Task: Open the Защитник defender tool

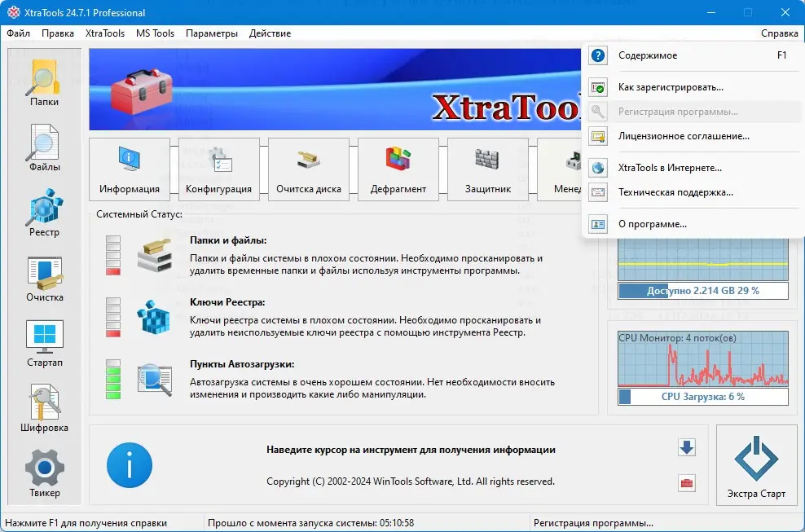Action: 488,169
